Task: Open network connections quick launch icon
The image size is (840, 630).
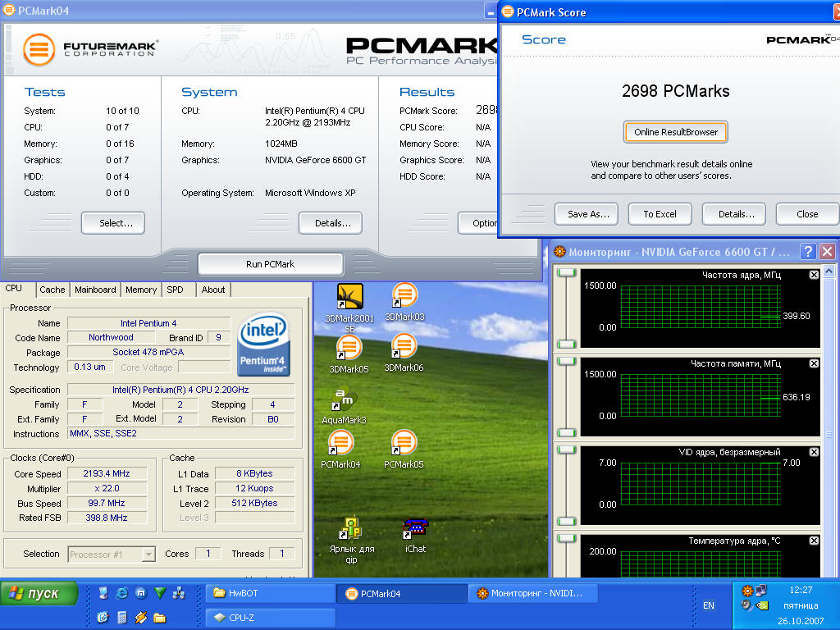Action: (178, 592)
